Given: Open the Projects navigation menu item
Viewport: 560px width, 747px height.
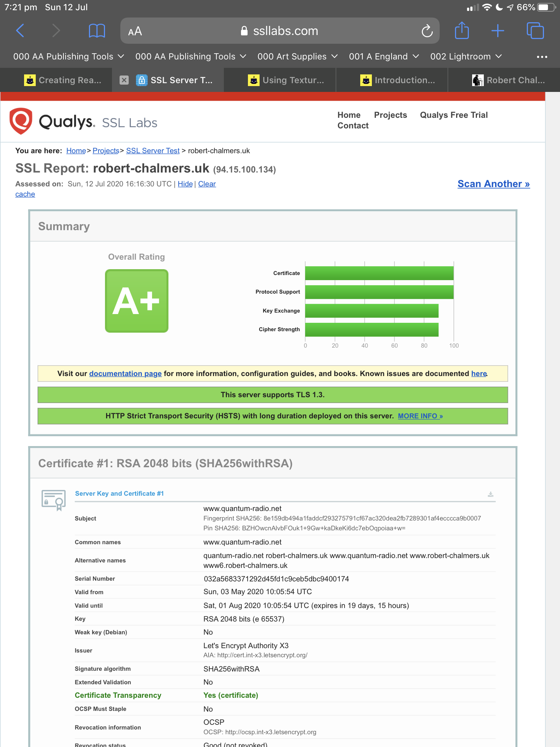Looking at the screenshot, I should click(390, 115).
